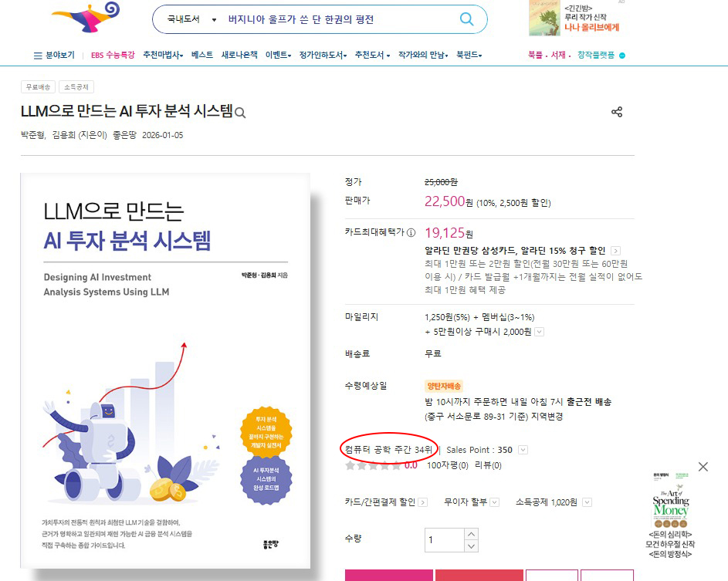Expand the 무이자 할부 options

(x=494, y=502)
